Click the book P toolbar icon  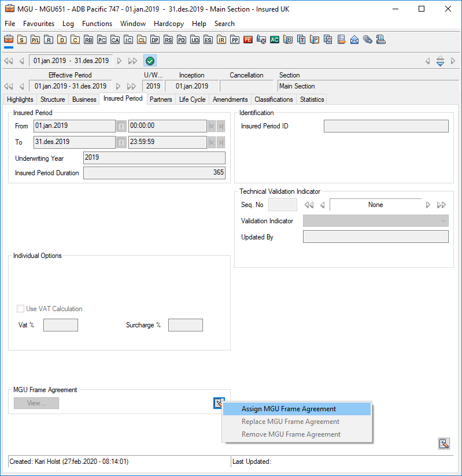pyautogui.click(x=315, y=40)
